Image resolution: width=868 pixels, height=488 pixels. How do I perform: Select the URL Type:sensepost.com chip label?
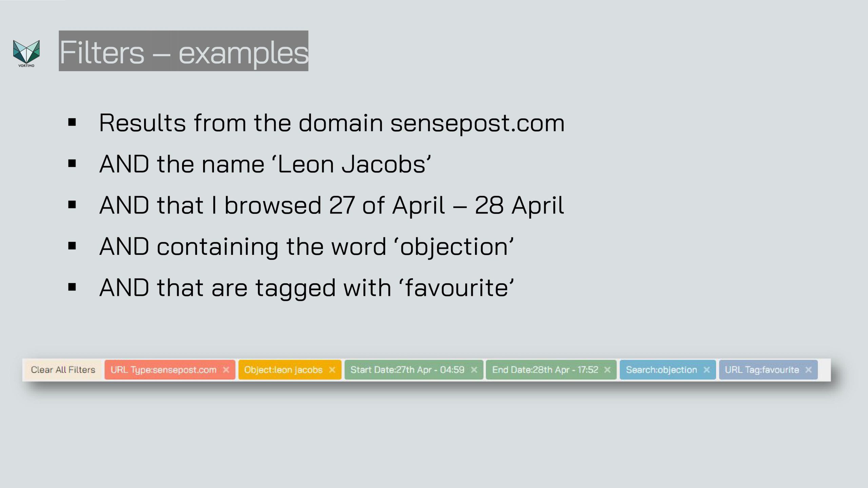(x=163, y=370)
